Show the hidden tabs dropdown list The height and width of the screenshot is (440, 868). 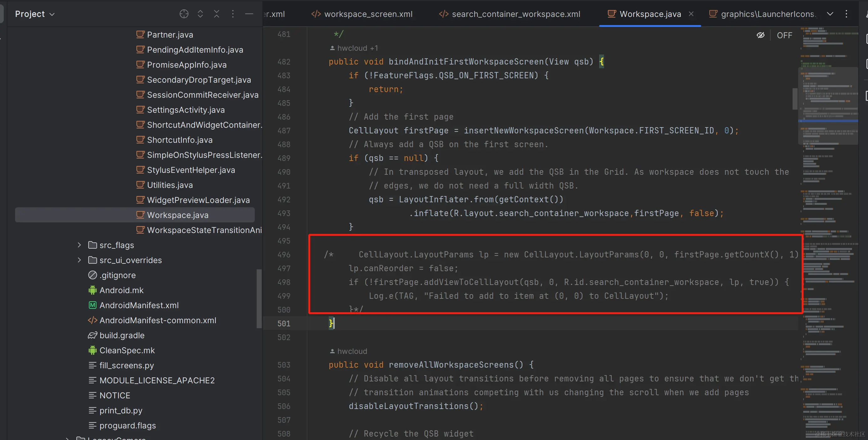pyautogui.click(x=830, y=14)
